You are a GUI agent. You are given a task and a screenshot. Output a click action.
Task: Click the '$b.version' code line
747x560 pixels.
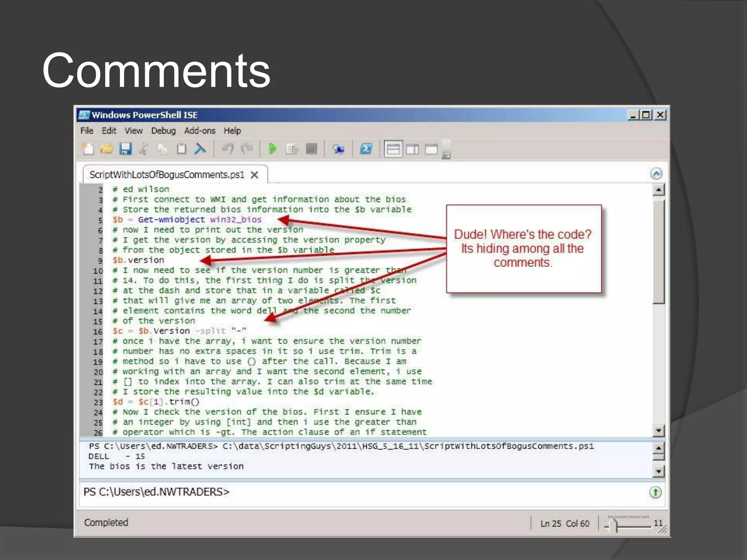click(138, 260)
